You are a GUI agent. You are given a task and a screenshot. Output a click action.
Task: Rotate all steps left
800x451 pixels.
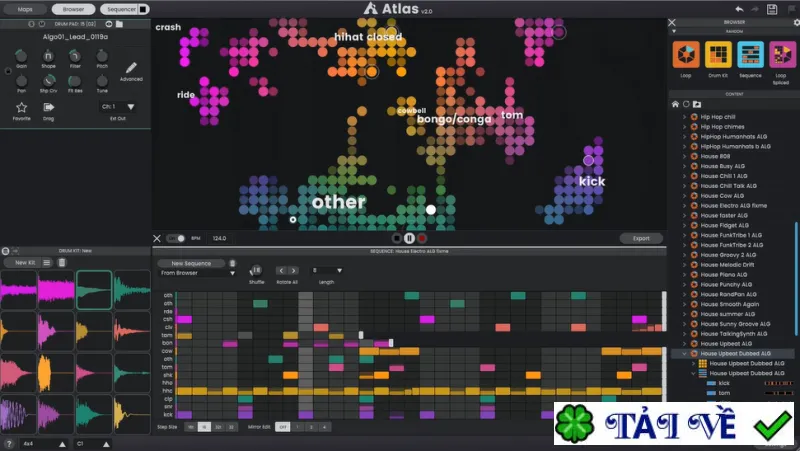click(x=281, y=270)
